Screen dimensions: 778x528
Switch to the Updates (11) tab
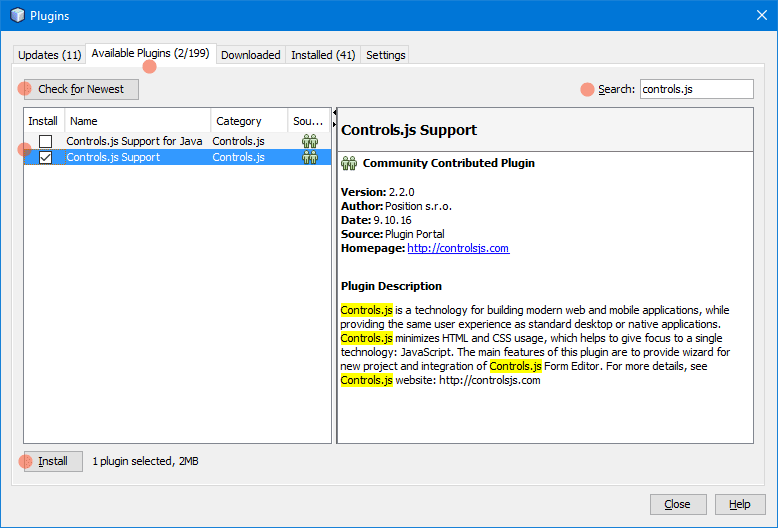49,55
